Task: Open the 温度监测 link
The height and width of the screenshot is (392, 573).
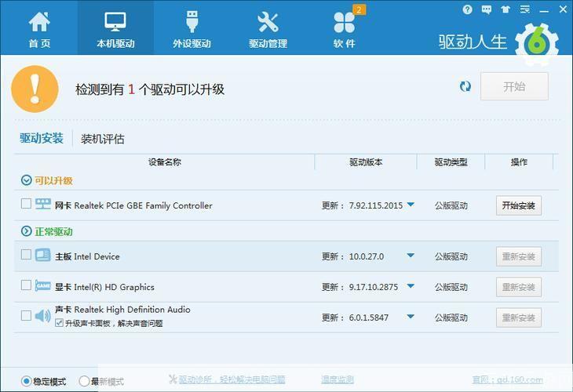Action: point(338,379)
